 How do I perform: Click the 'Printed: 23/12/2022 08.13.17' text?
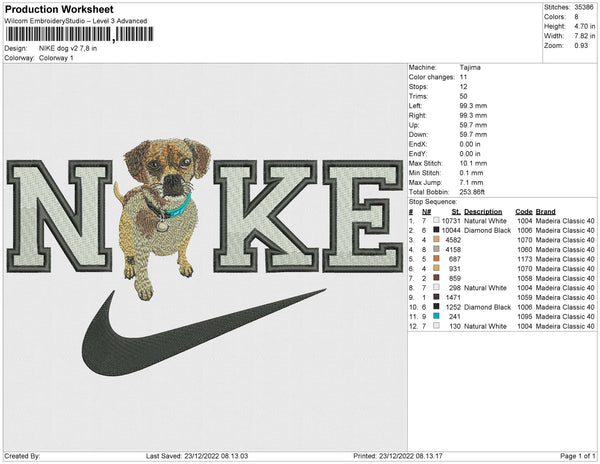398,456
